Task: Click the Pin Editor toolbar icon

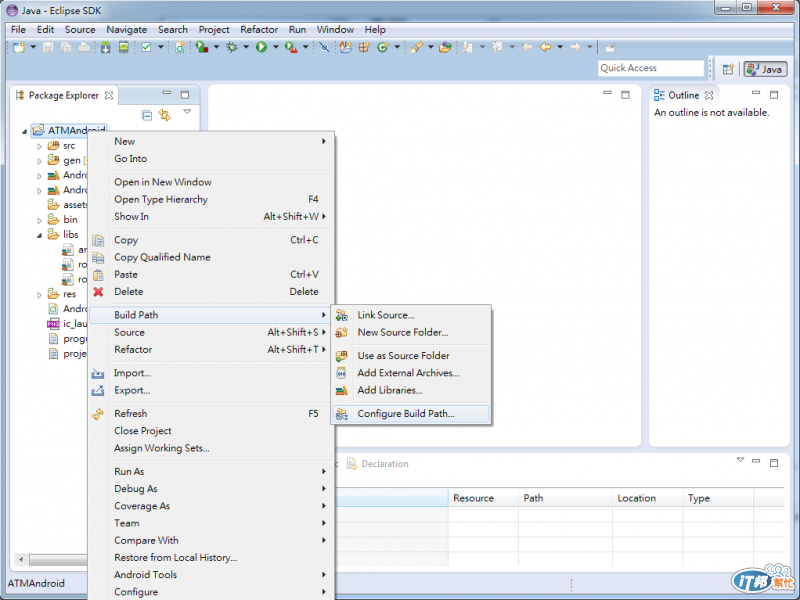Action: point(610,47)
